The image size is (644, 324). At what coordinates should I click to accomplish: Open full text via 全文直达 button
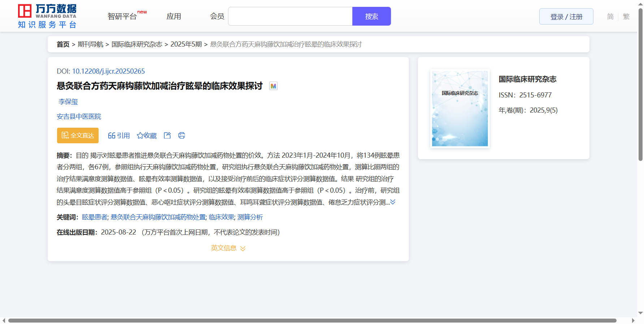pyautogui.click(x=78, y=135)
